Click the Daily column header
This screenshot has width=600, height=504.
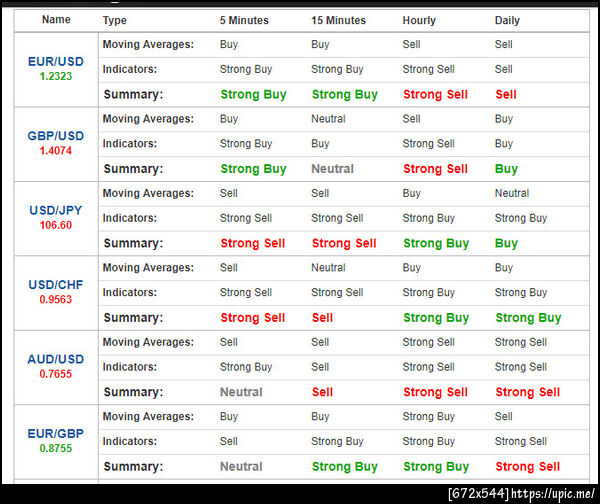tap(507, 20)
